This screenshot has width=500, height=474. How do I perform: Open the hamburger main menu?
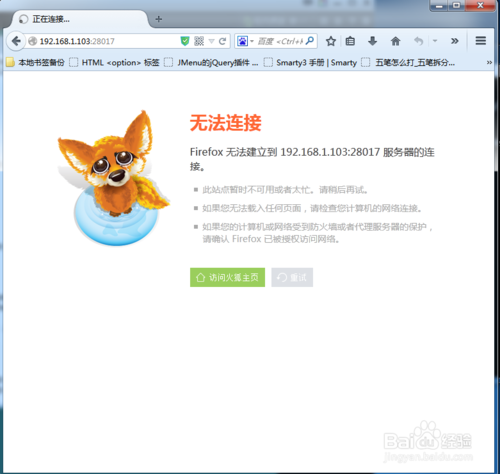(480, 41)
